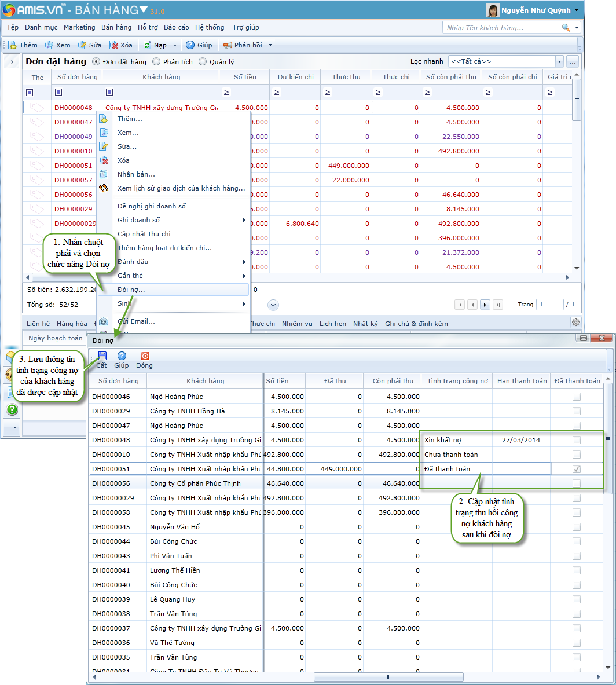The height and width of the screenshot is (685, 616).
Task: Select the Phân tích radio button
Action: tap(156, 61)
